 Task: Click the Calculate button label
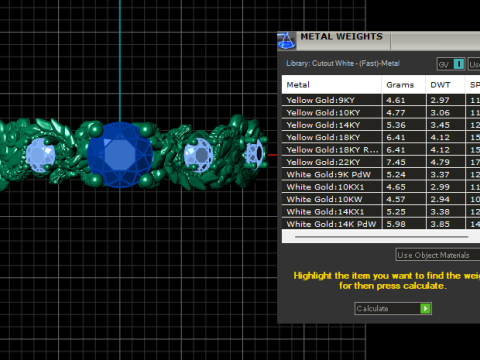click(372, 309)
